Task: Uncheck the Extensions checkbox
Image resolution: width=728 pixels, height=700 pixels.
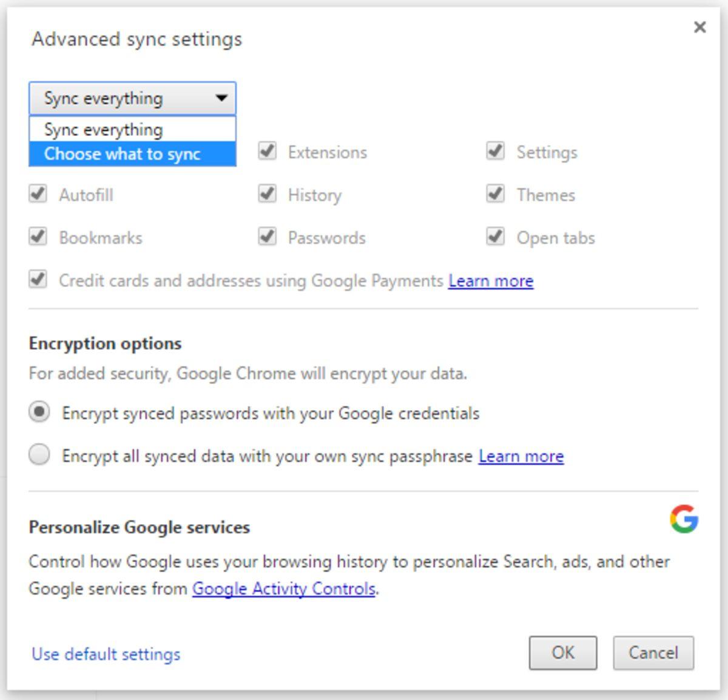Action: click(267, 152)
